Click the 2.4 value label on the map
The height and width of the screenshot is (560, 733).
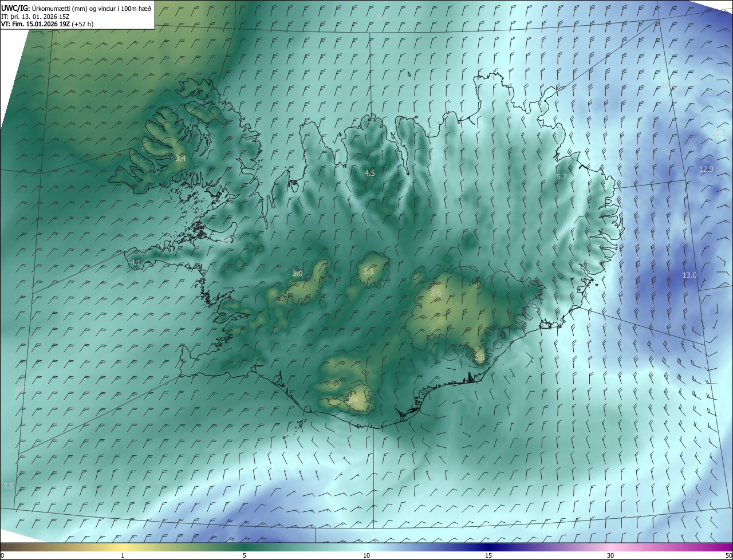pos(353,400)
